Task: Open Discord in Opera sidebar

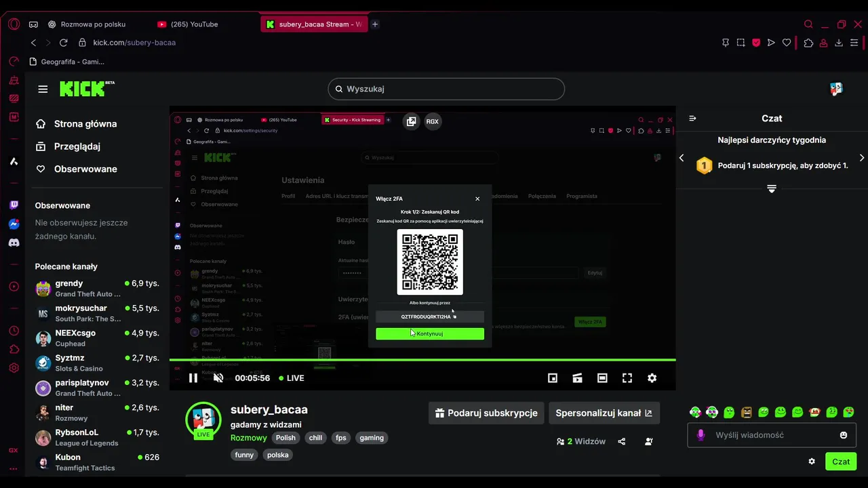Action: (x=14, y=243)
